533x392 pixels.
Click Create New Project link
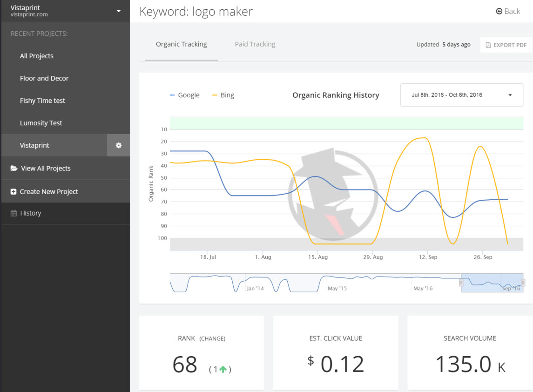pos(49,192)
